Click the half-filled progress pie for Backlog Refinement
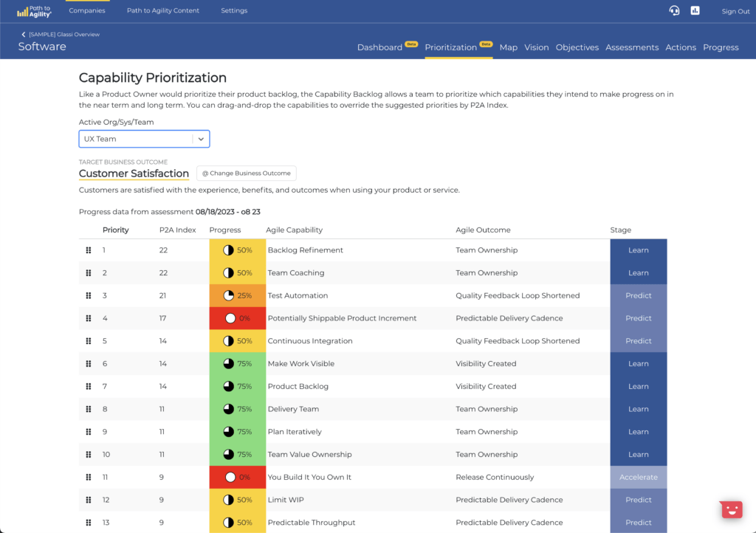Screen dimensions: 756x533 pyautogui.click(x=229, y=250)
